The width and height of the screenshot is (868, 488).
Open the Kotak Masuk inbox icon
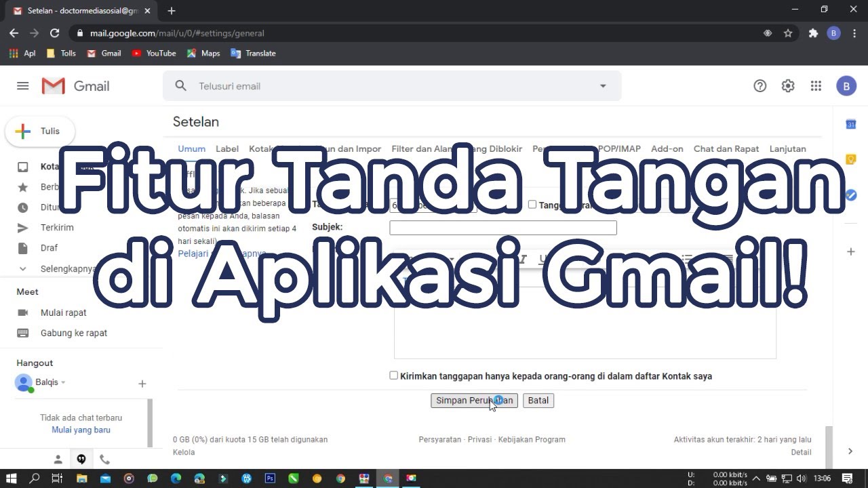(23, 167)
